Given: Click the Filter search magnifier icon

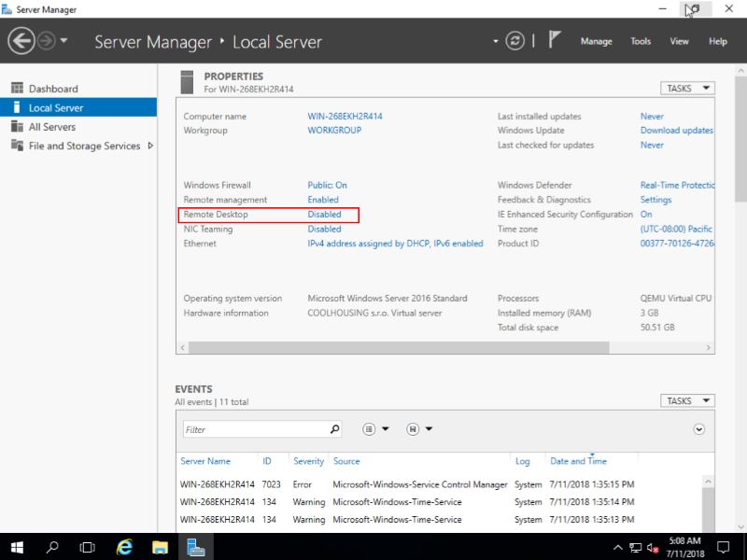Looking at the screenshot, I should 335,429.
